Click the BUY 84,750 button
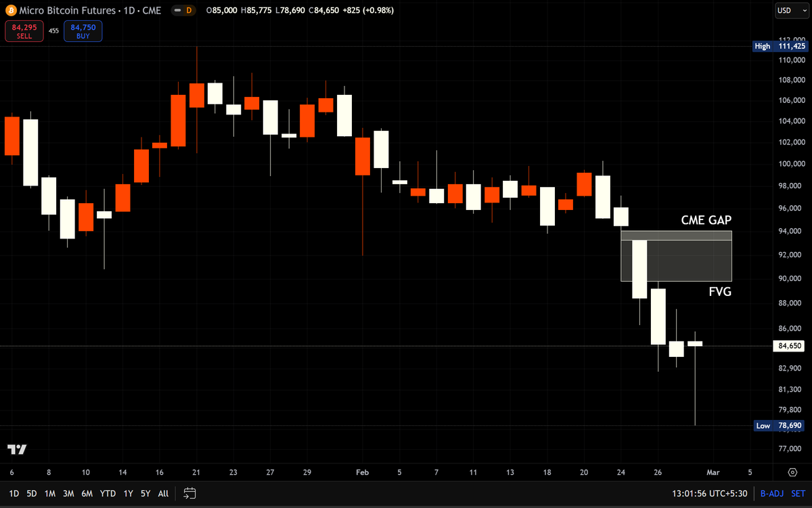This screenshot has height=508, width=812. pos(83,31)
